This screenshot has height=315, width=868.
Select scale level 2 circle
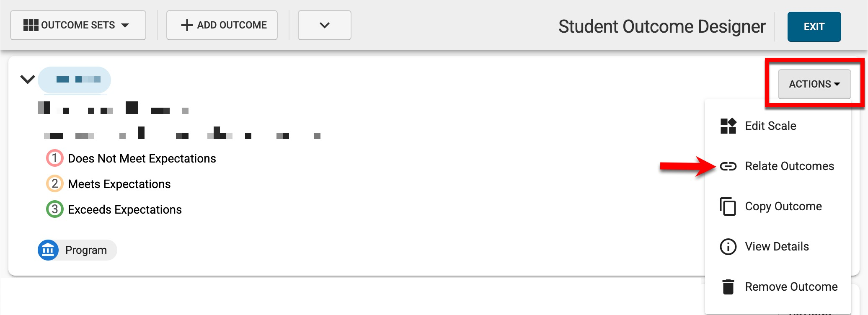point(54,184)
